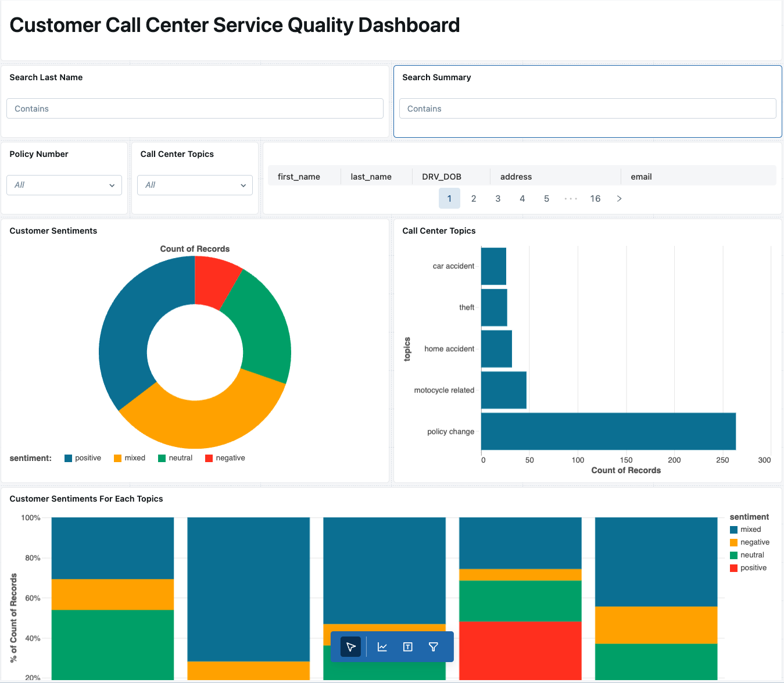Screen dimensions: 784x683
Task: Select the pointer tool in the floating toolbar
Action: pyautogui.click(x=350, y=647)
